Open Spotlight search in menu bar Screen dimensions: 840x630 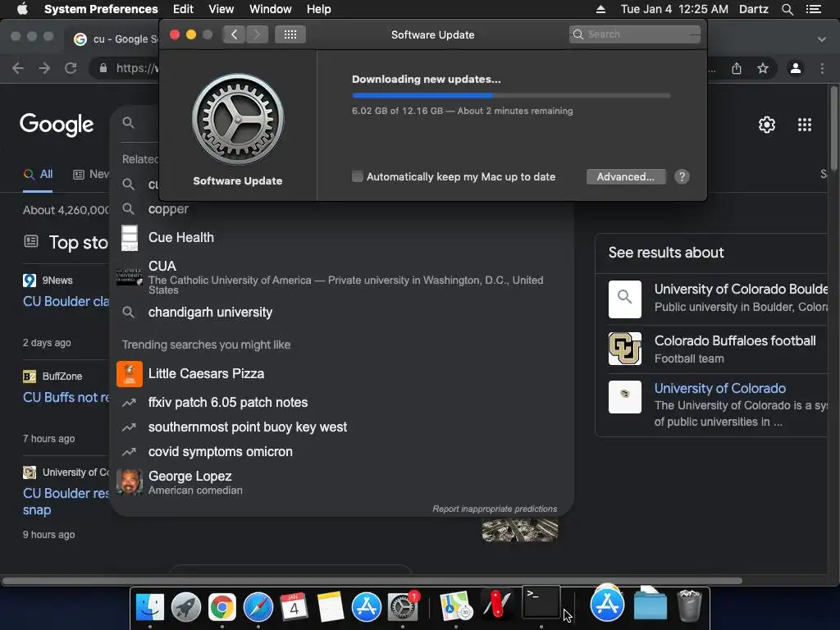tap(787, 9)
